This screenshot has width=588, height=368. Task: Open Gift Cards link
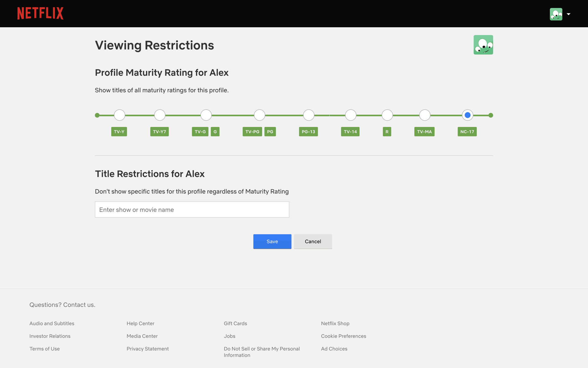tap(236, 324)
